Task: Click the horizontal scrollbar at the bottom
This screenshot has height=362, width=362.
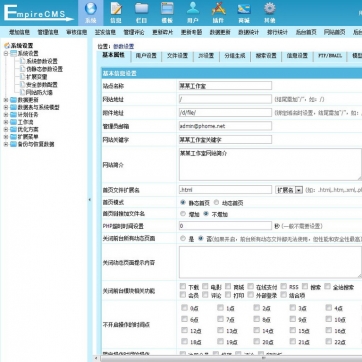Action: (x=230, y=359)
